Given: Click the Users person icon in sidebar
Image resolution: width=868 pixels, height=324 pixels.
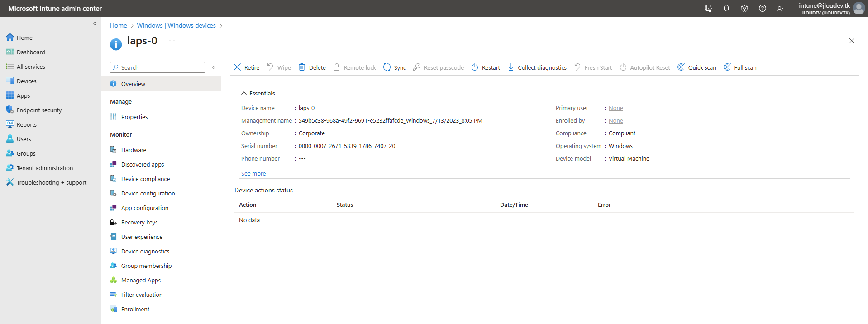Looking at the screenshot, I should click(10, 138).
